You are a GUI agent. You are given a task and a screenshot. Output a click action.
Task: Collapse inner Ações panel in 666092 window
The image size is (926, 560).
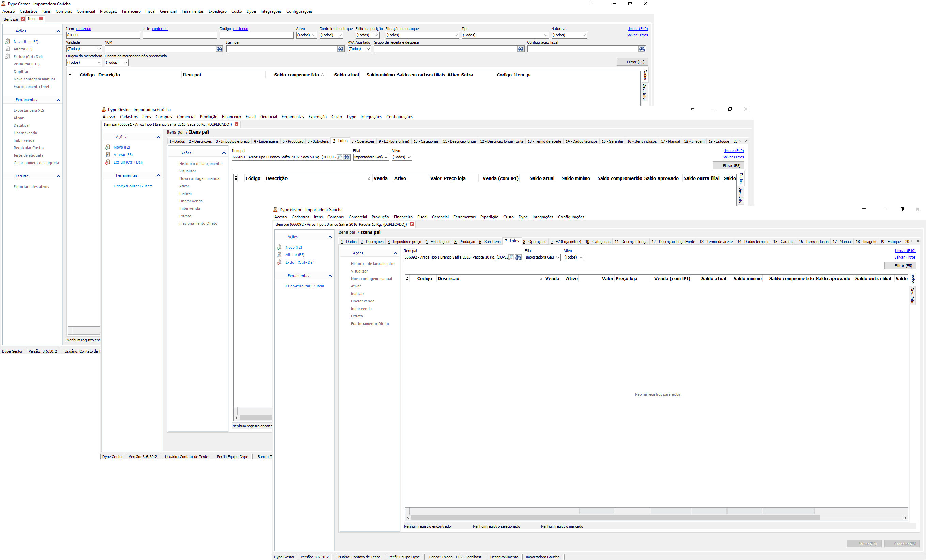pyautogui.click(x=396, y=253)
